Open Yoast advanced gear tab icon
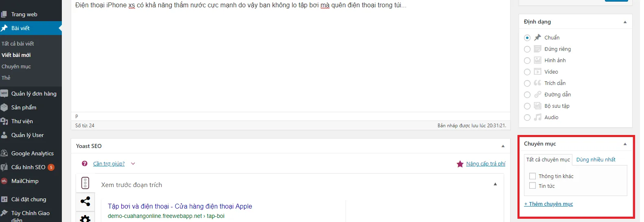The height and width of the screenshot is (222, 644). (x=85, y=218)
